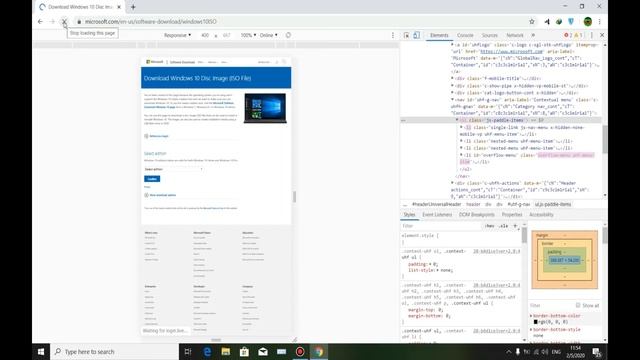Click the black rgb(0, 0, 0) color swatch

click(x=536, y=322)
